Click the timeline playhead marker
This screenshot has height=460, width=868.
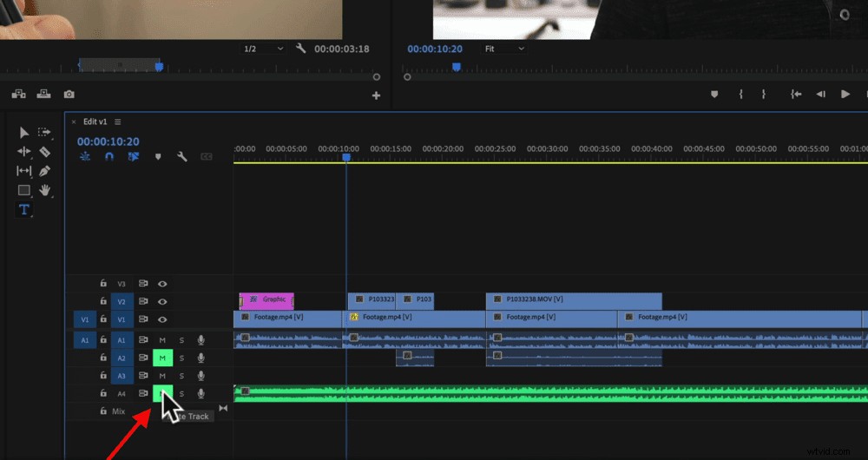tap(346, 158)
